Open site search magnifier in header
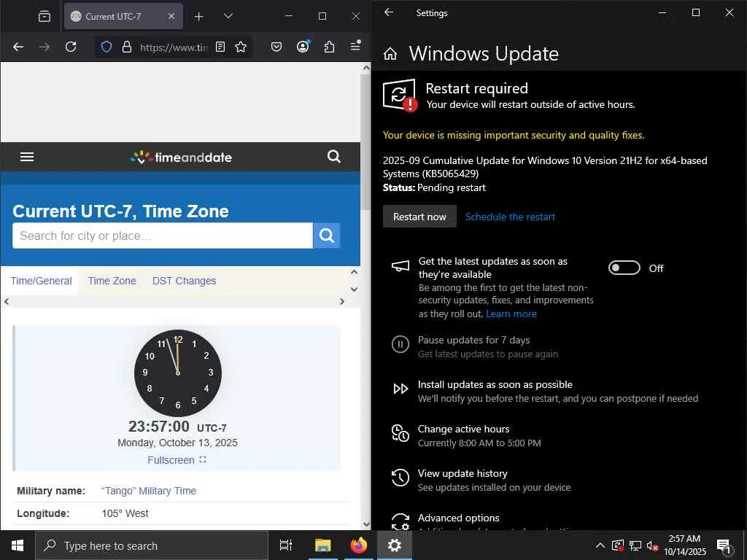 334,156
